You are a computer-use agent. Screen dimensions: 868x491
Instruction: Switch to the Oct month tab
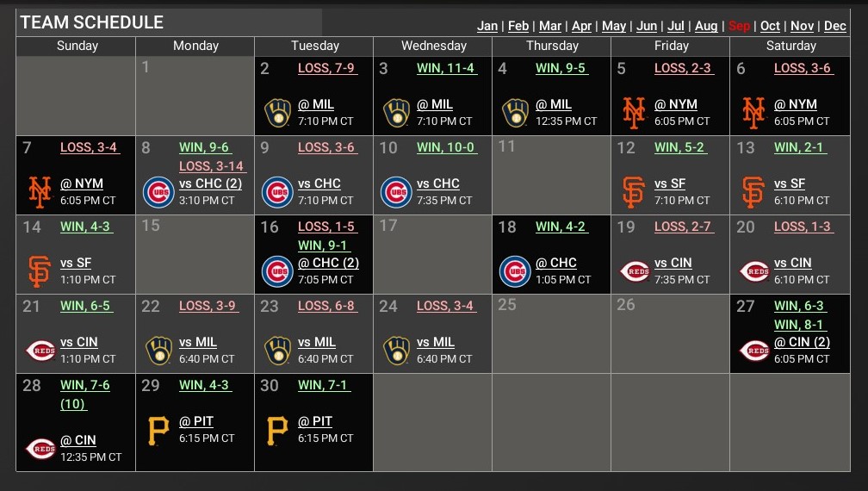coord(770,26)
